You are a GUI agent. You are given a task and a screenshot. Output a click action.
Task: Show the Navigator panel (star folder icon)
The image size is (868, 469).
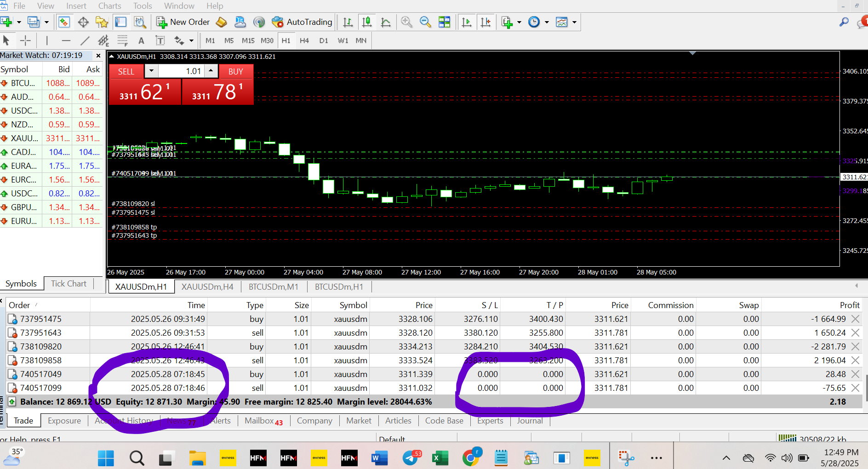(102, 22)
